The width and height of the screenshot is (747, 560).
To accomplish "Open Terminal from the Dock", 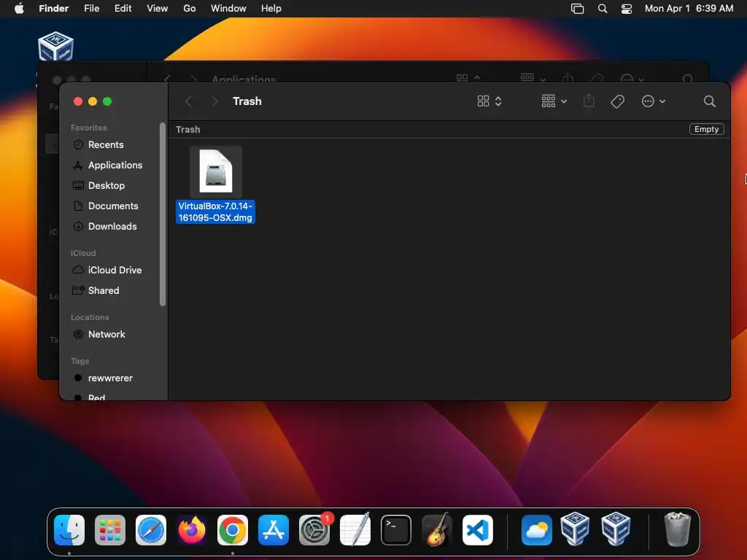I will (x=396, y=530).
